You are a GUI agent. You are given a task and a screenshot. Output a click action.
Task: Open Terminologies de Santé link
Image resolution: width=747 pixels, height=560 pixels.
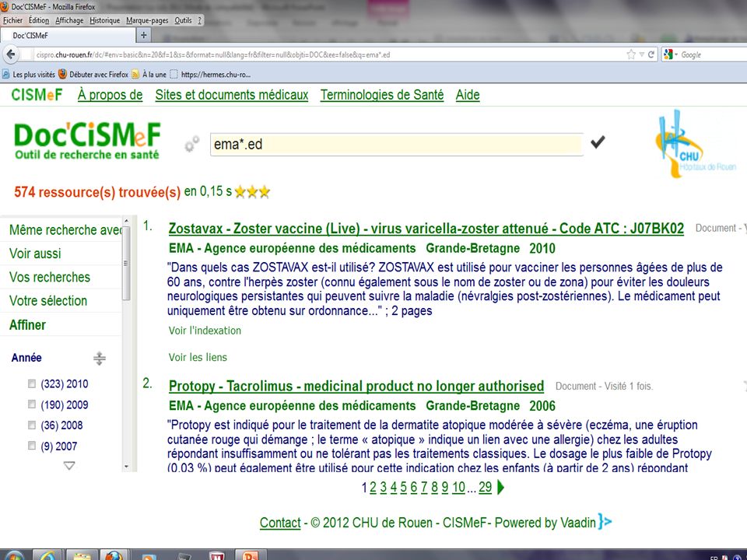coord(381,95)
